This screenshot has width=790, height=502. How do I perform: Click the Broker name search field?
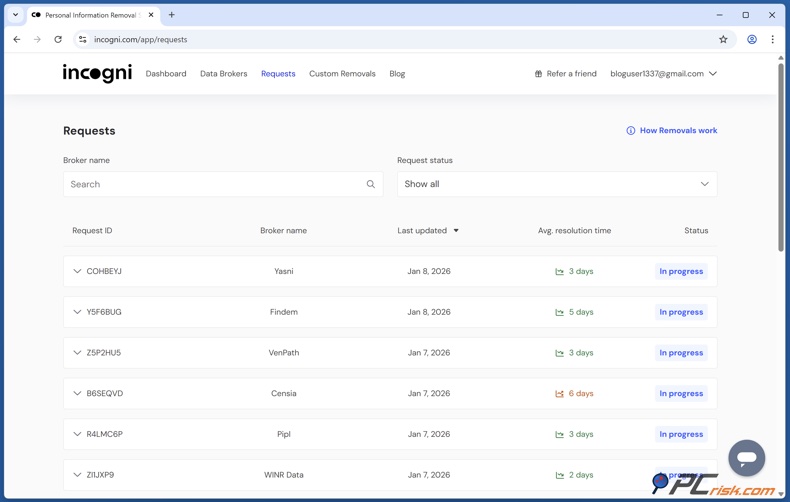[223, 184]
